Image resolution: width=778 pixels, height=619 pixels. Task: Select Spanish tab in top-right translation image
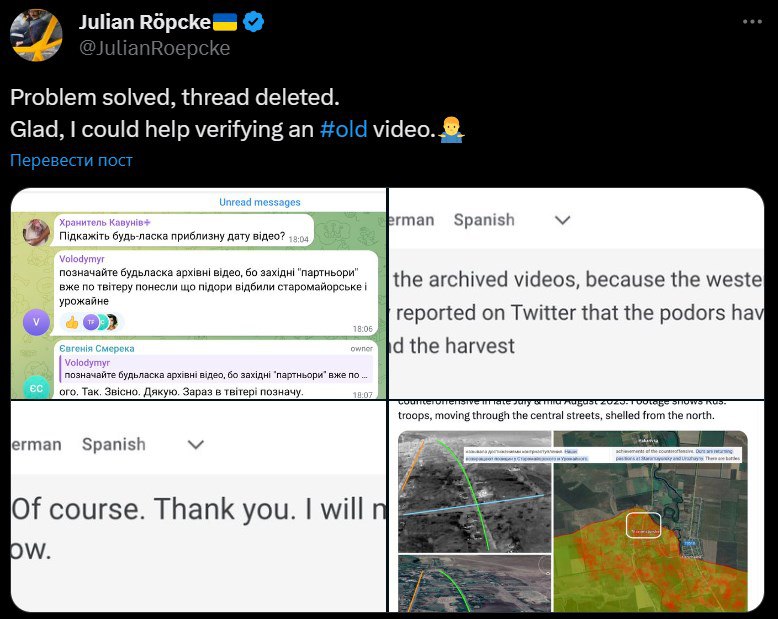[484, 220]
